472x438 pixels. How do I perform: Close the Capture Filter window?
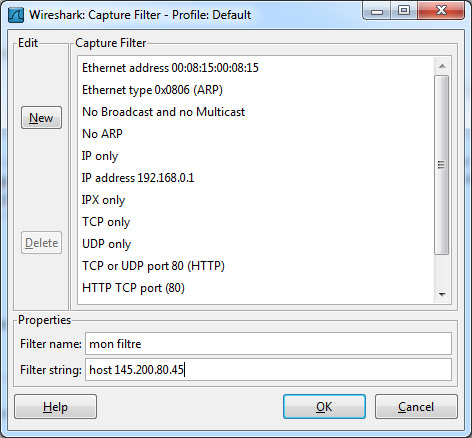(441, 11)
